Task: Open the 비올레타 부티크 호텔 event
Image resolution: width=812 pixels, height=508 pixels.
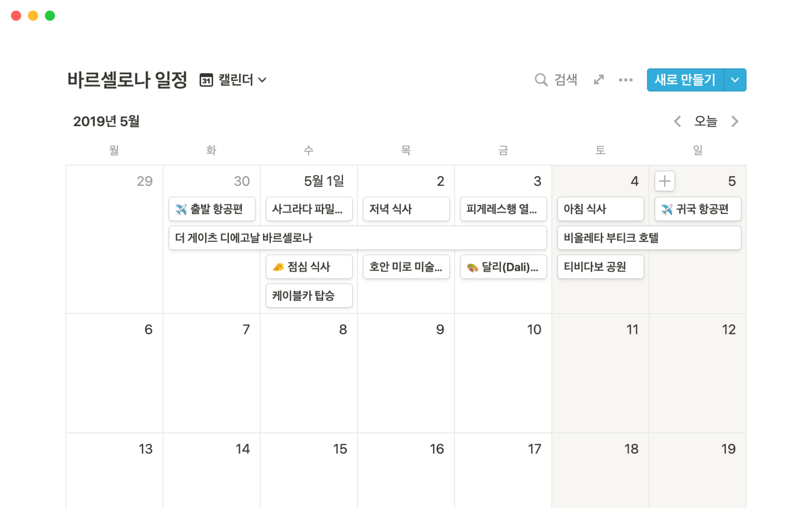Action: (x=649, y=238)
